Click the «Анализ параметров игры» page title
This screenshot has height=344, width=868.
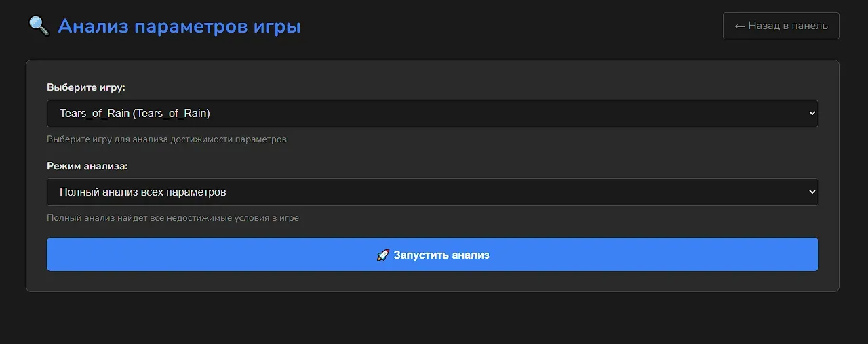pyautogui.click(x=179, y=26)
